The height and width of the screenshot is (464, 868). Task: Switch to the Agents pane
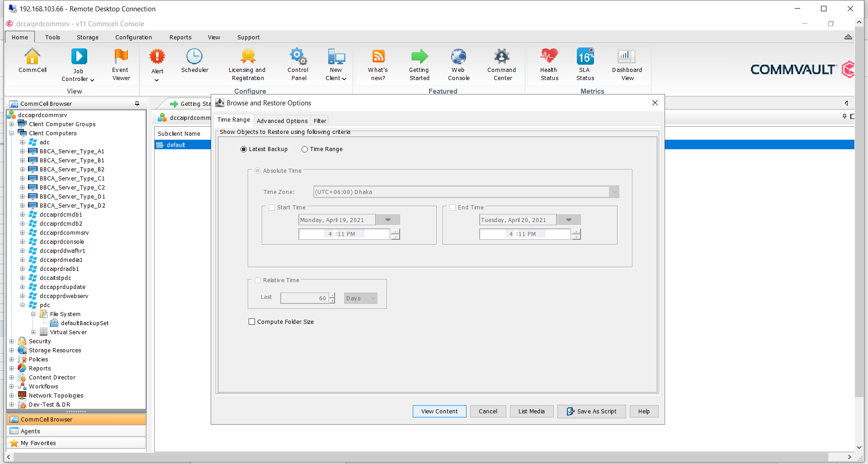point(76,431)
